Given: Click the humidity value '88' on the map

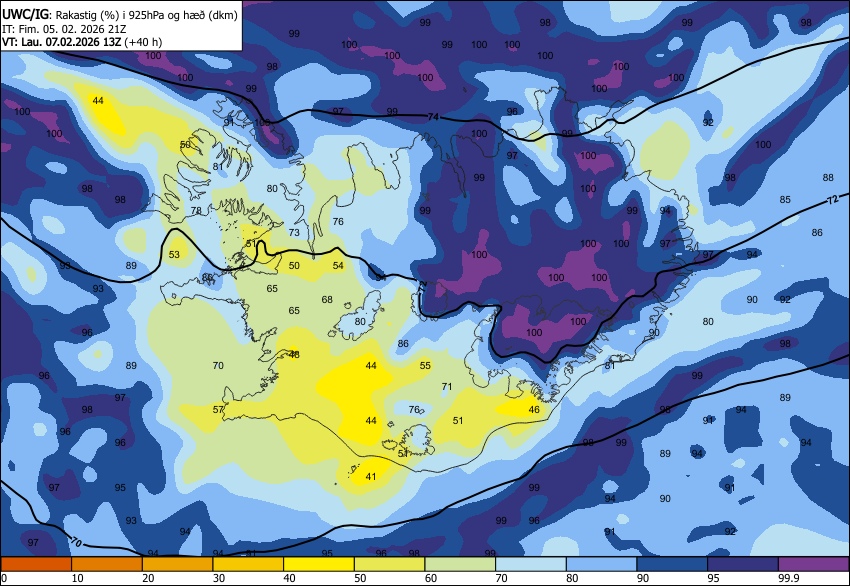Looking at the screenshot, I should click(828, 177).
